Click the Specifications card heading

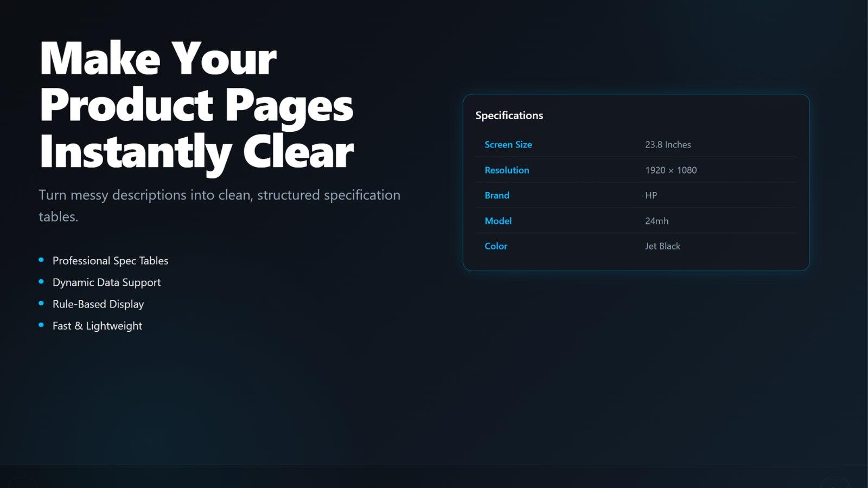click(509, 115)
